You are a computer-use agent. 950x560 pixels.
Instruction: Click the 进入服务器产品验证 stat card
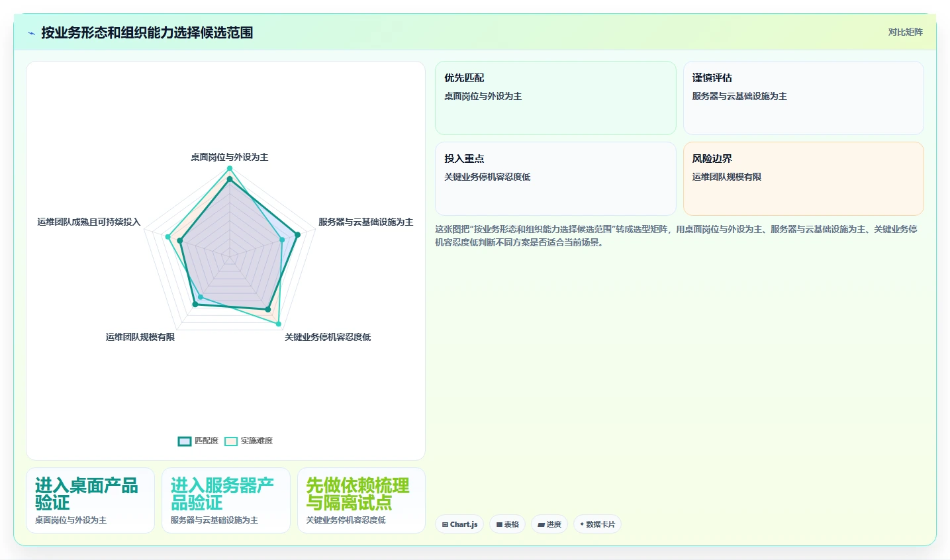226,500
